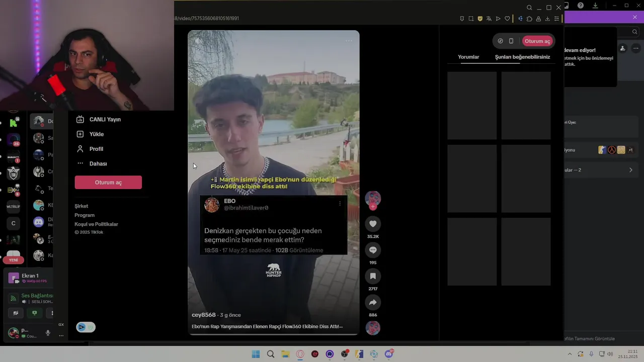Image resolution: width=644 pixels, height=362 pixels.
Task: Toggle the yellow ad-blocker shield
Action: click(480, 19)
